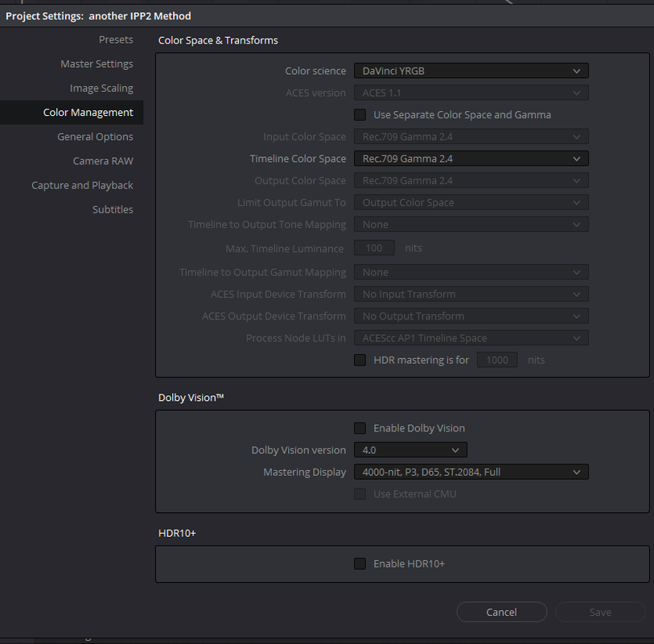Open Subtitles settings page
654x644 pixels.
tap(113, 209)
